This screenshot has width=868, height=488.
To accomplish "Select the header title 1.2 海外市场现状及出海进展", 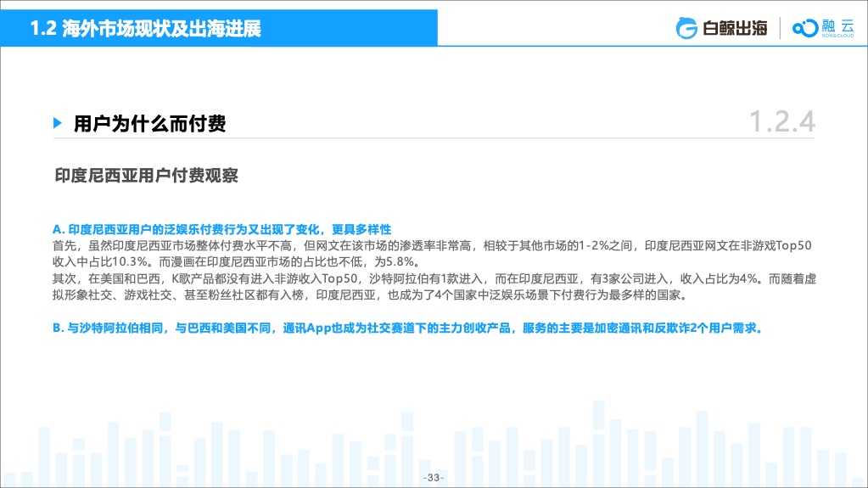I will (145, 28).
